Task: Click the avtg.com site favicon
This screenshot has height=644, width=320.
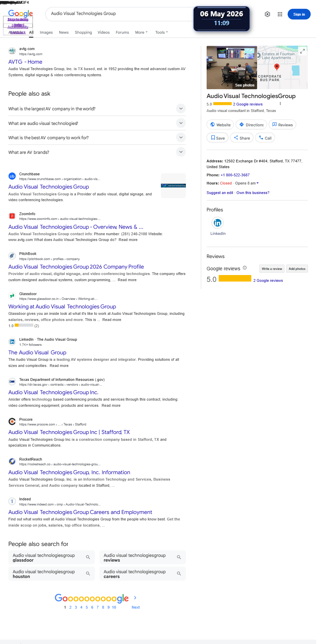Action: point(12,51)
